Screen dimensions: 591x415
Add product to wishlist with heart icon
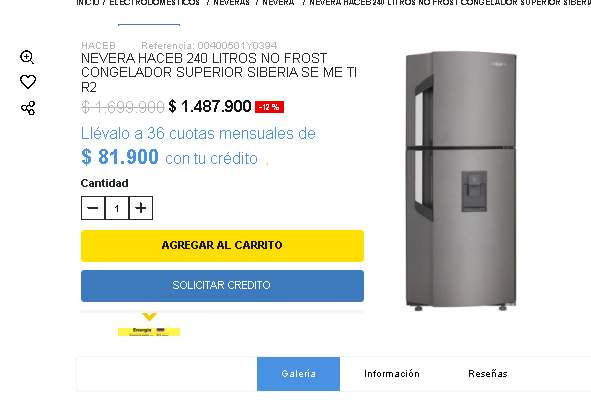click(28, 82)
